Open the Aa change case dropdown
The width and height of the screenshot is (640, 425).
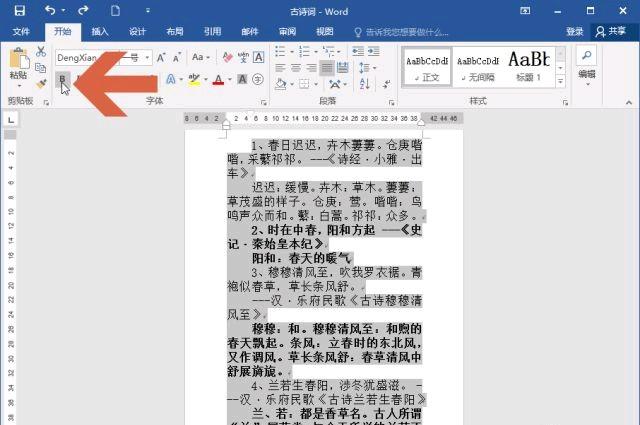tap(200, 57)
